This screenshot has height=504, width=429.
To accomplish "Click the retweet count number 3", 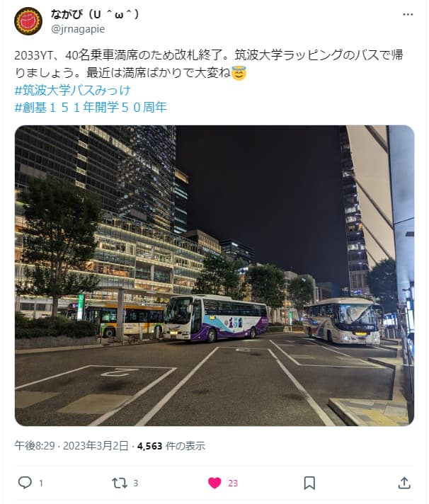I will click(136, 483).
